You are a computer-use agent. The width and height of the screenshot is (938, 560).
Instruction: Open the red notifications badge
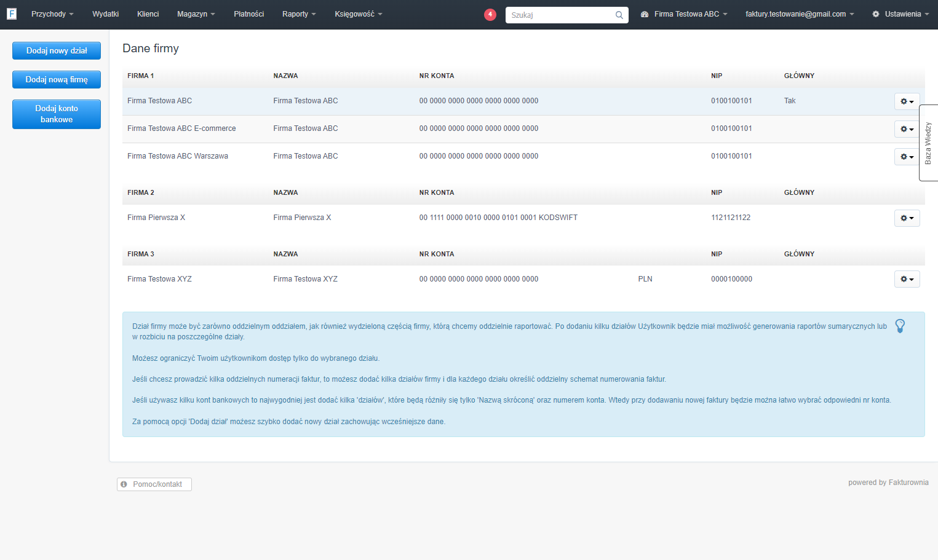pos(490,14)
